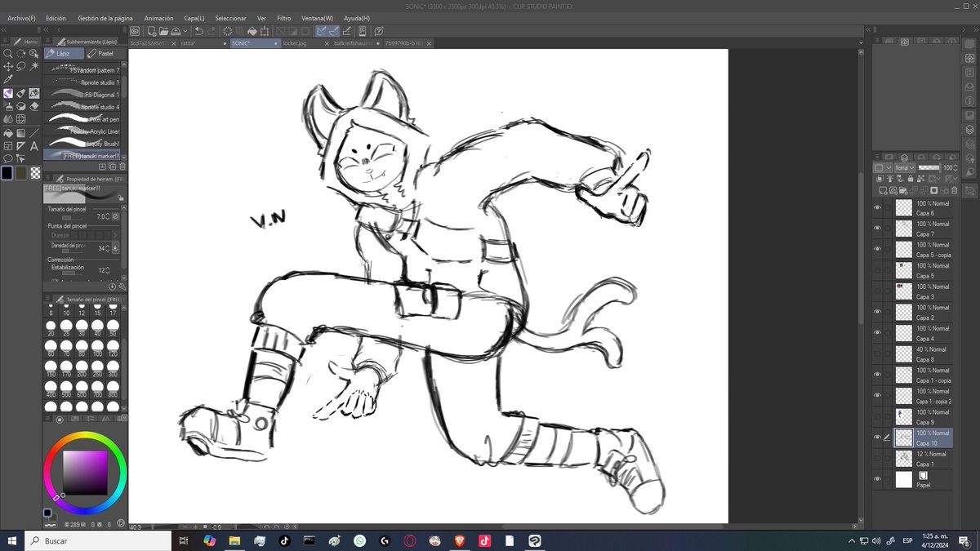Select the Zoom magnifier tool

click(x=8, y=54)
